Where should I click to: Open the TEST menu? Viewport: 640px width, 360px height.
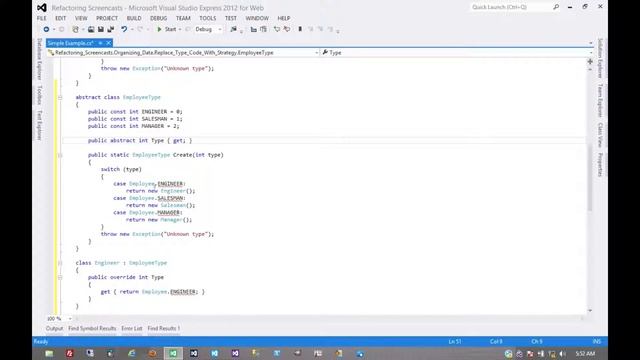coord(231,18)
